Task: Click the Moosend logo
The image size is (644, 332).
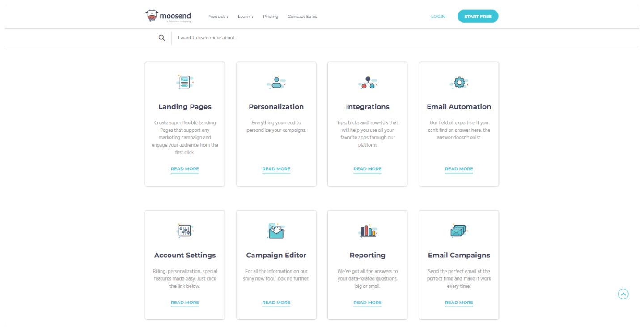Action: [168, 16]
